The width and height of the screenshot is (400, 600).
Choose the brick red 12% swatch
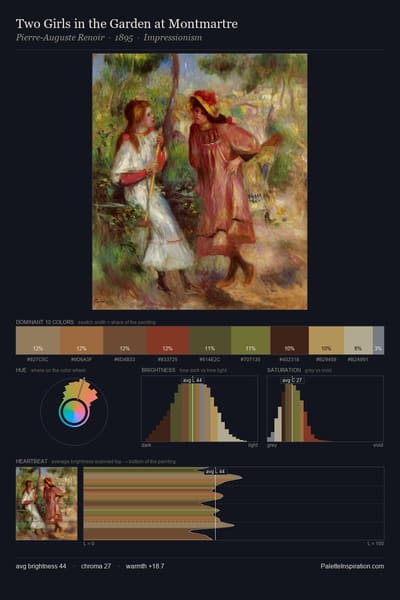pos(168,340)
